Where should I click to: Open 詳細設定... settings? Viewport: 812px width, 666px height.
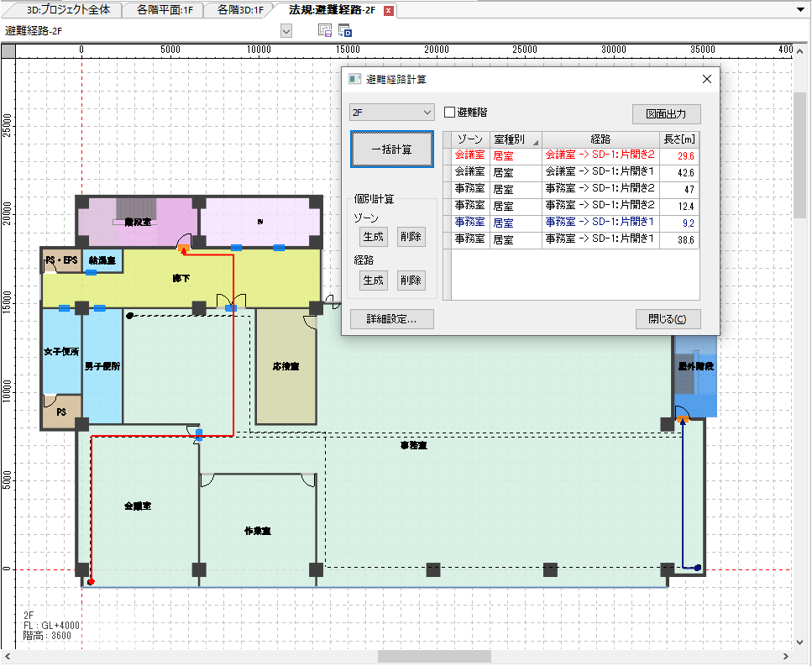(391, 319)
